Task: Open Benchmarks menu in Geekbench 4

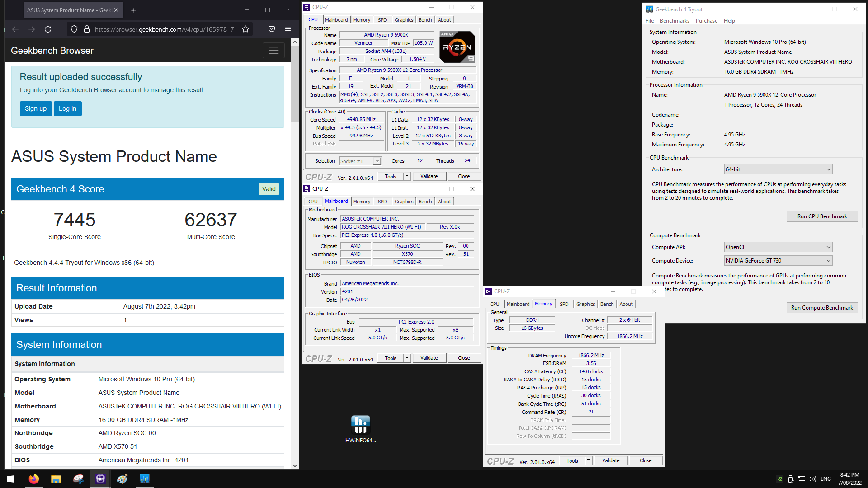Action: pyautogui.click(x=675, y=21)
